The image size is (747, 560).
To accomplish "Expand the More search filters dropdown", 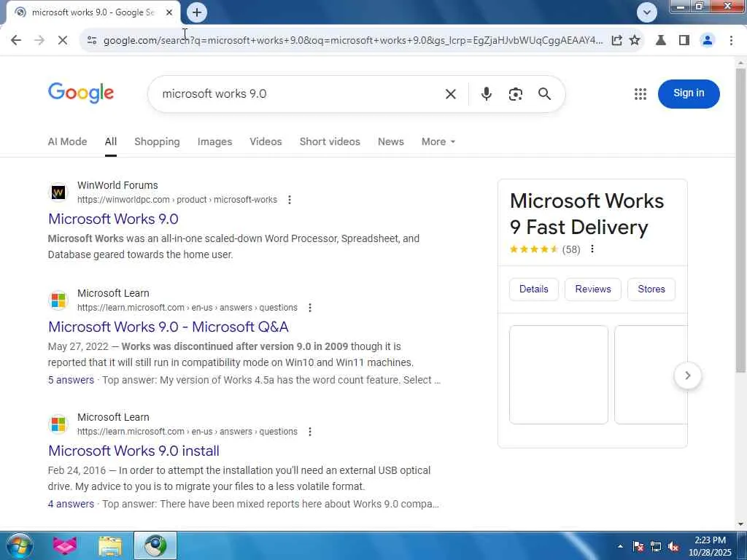I will [438, 141].
